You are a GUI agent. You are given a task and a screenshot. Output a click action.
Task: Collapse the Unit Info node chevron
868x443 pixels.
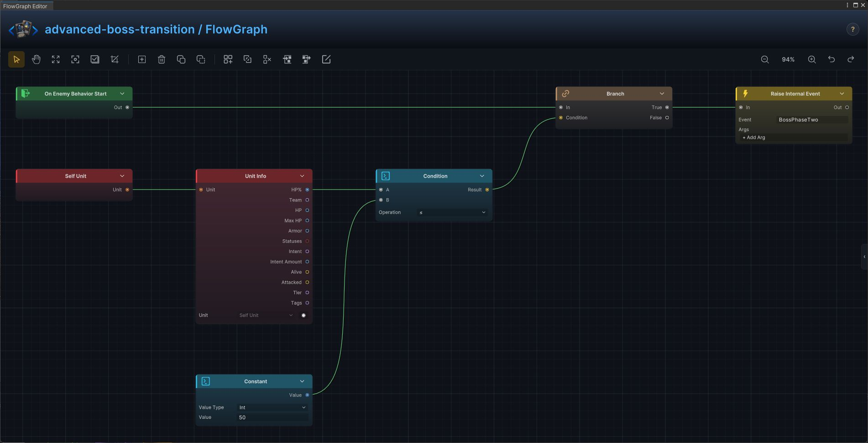tap(302, 176)
